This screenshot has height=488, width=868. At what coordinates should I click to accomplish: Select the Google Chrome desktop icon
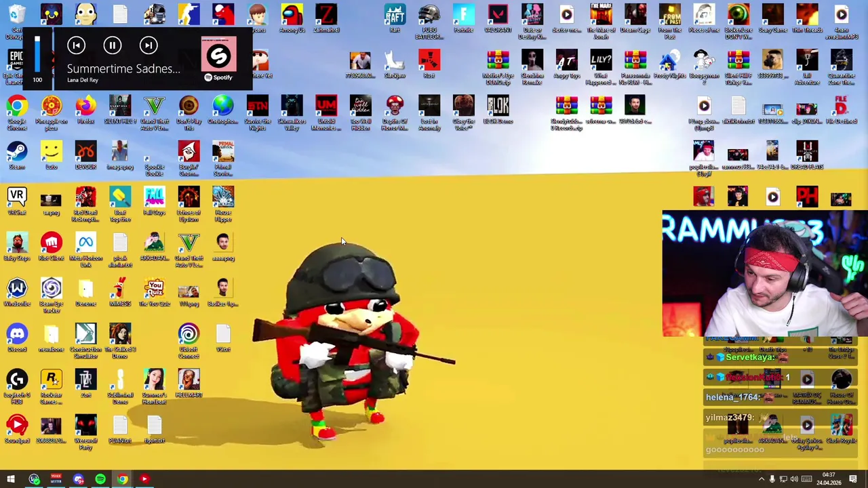[x=17, y=113]
